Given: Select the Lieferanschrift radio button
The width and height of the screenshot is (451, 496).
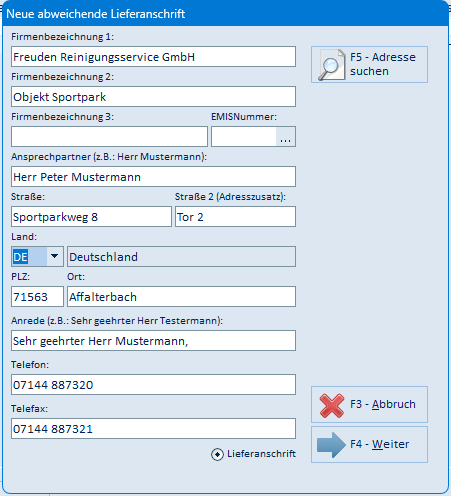Looking at the screenshot, I should [x=217, y=454].
